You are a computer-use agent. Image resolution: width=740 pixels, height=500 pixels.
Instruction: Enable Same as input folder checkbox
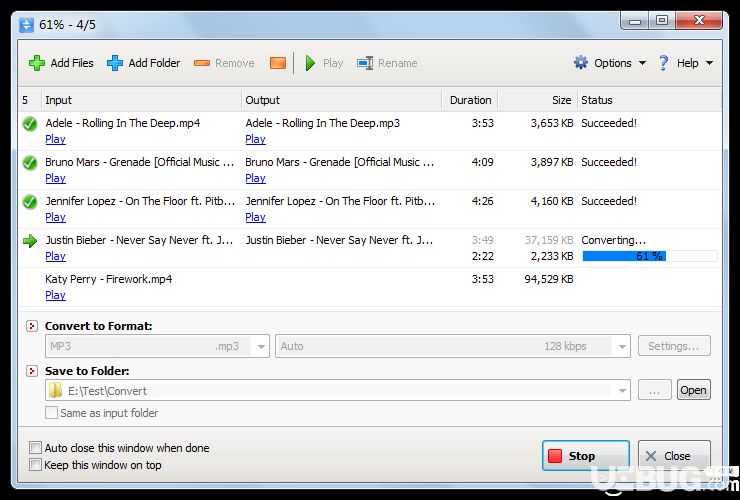point(51,413)
